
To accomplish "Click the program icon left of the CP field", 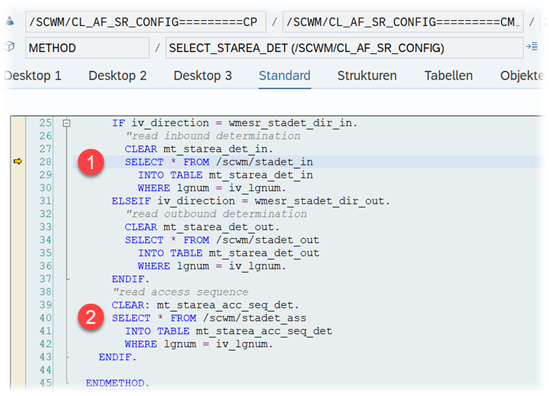I will coord(10,22).
